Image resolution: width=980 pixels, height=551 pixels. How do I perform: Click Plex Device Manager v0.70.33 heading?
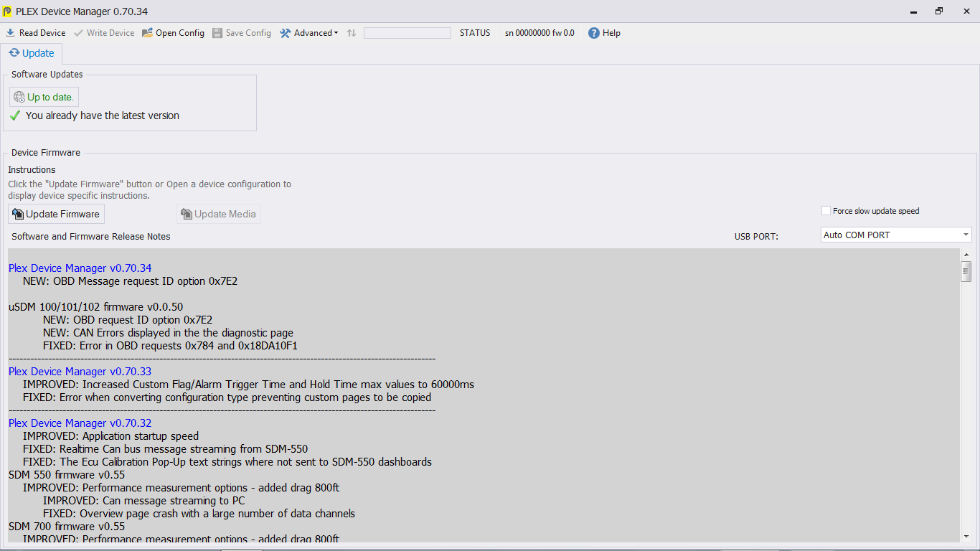click(x=80, y=372)
